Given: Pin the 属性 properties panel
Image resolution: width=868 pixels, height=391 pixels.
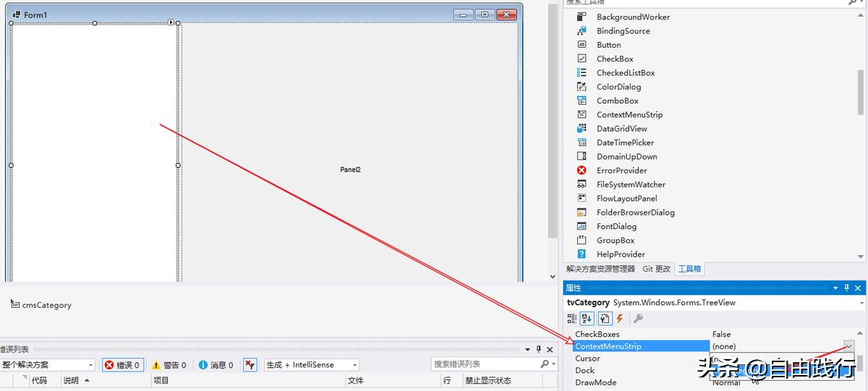Looking at the screenshot, I should [x=847, y=288].
